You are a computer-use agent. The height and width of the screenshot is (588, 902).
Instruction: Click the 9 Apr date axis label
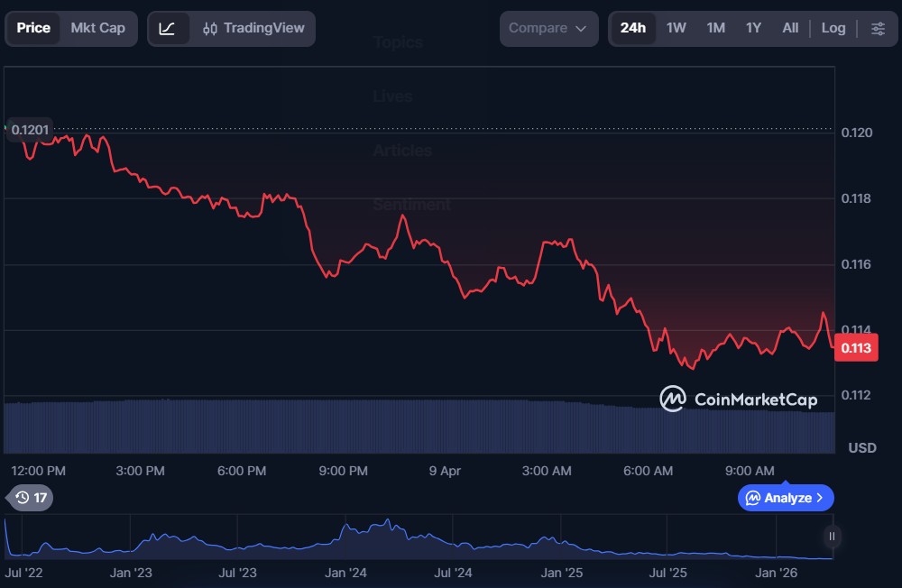(x=445, y=471)
